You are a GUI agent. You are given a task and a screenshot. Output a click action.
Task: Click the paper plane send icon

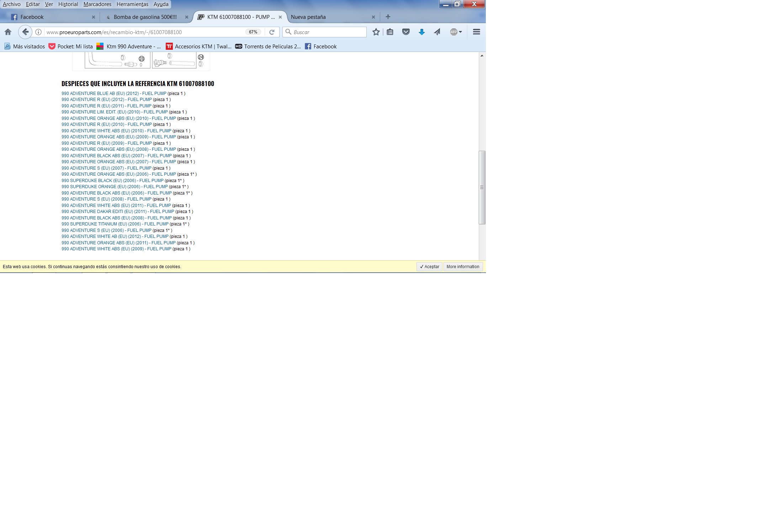point(437,32)
